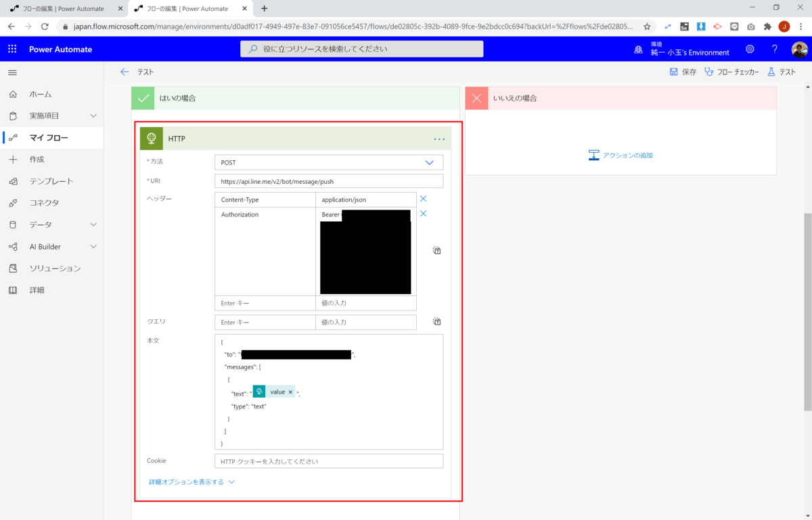Open the help question mark icon
Image resolution: width=812 pixels, height=520 pixels.
coord(775,49)
